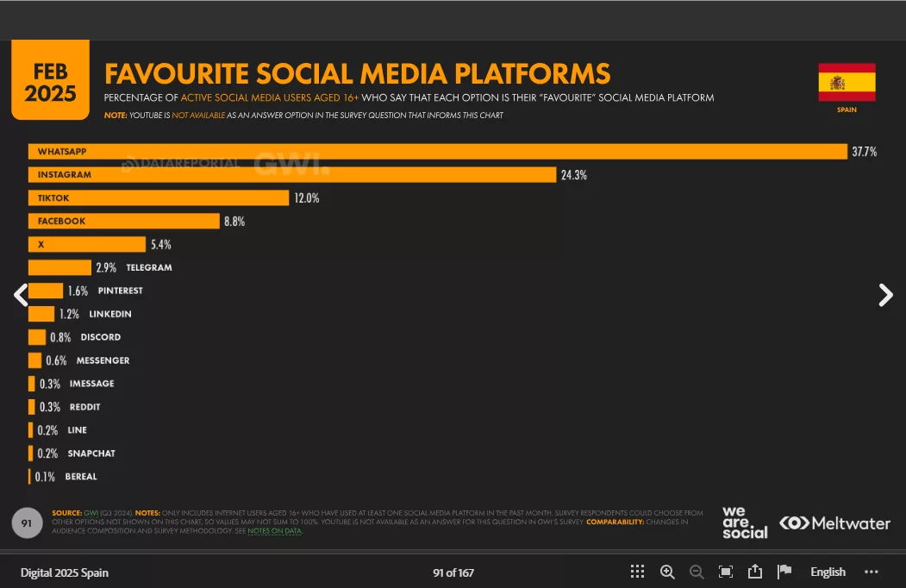Click the LINE label

click(77, 429)
